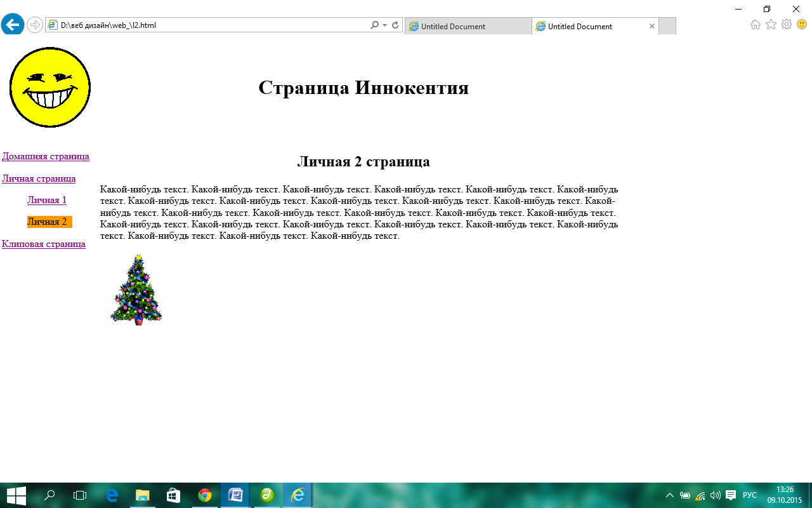Click the Страница Иннокентия heading
812x508 pixels.
point(363,88)
